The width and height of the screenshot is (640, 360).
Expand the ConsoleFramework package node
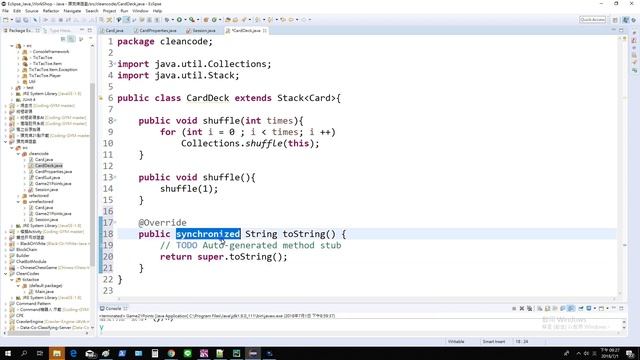tap(18, 52)
